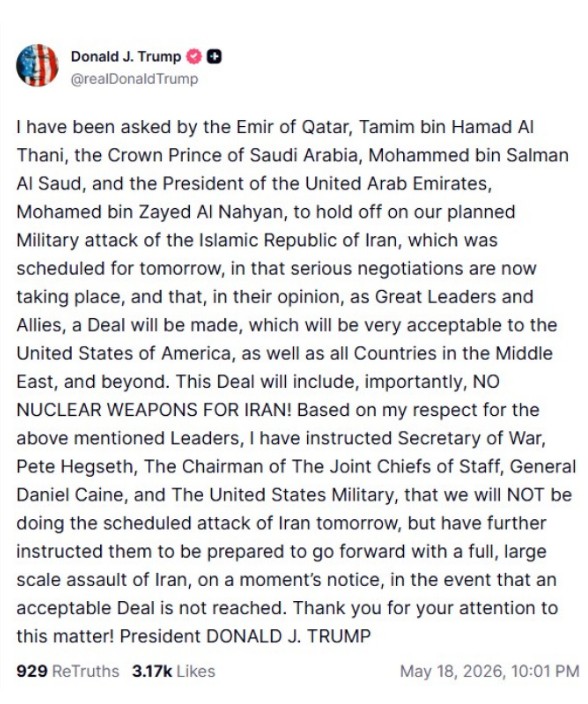Open the Donald J. Trump display name

[126, 57]
